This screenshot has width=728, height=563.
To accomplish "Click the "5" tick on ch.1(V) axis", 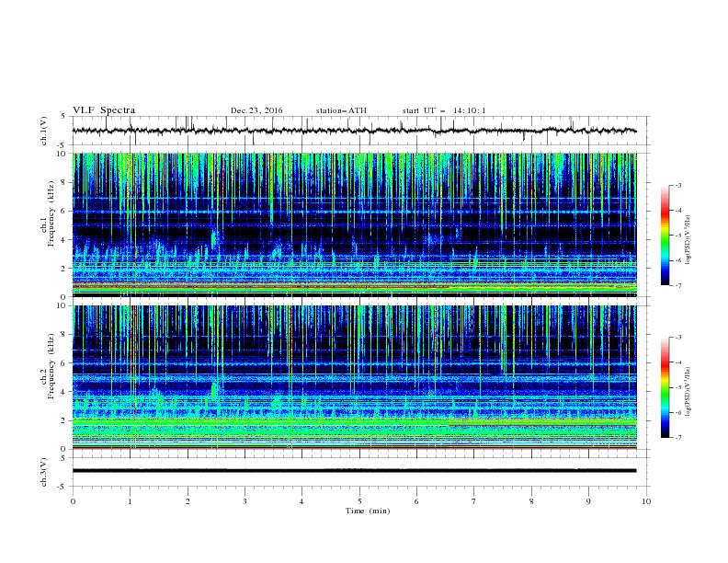I will pos(63,117).
